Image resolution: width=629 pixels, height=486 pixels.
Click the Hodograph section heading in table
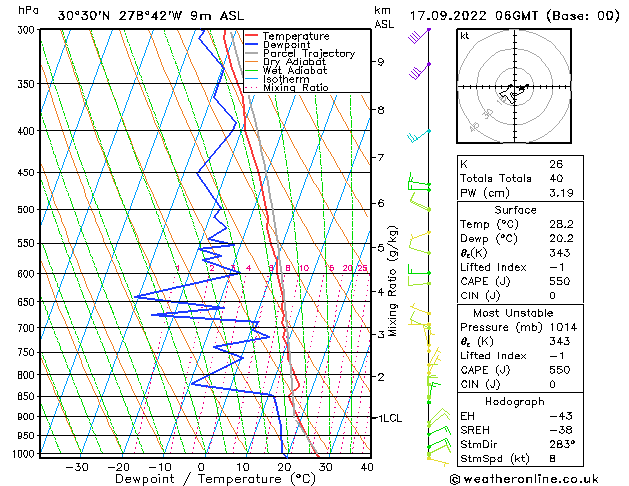(x=515, y=402)
